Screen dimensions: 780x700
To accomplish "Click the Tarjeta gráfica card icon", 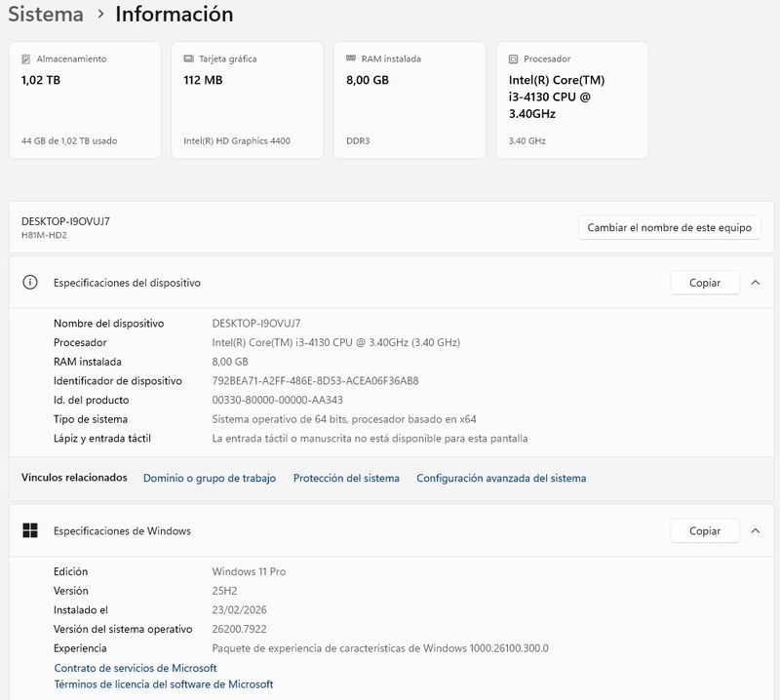I will (x=188, y=58).
